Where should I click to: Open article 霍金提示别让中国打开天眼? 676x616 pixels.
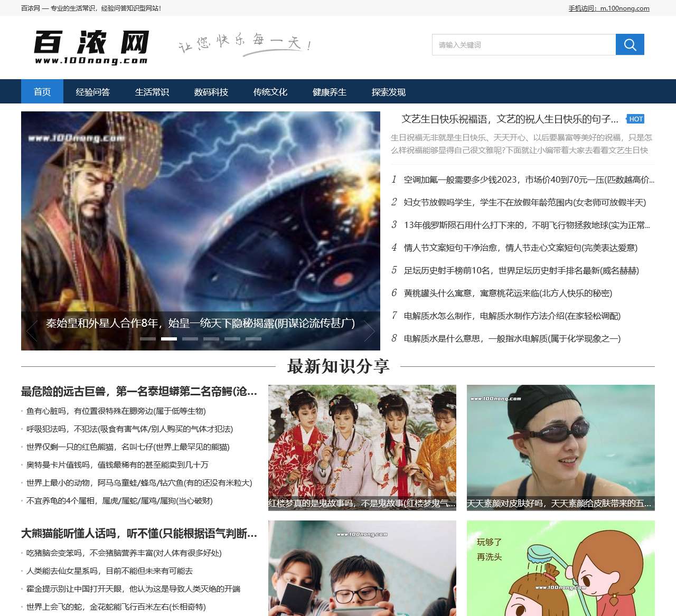[x=133, y=589]
